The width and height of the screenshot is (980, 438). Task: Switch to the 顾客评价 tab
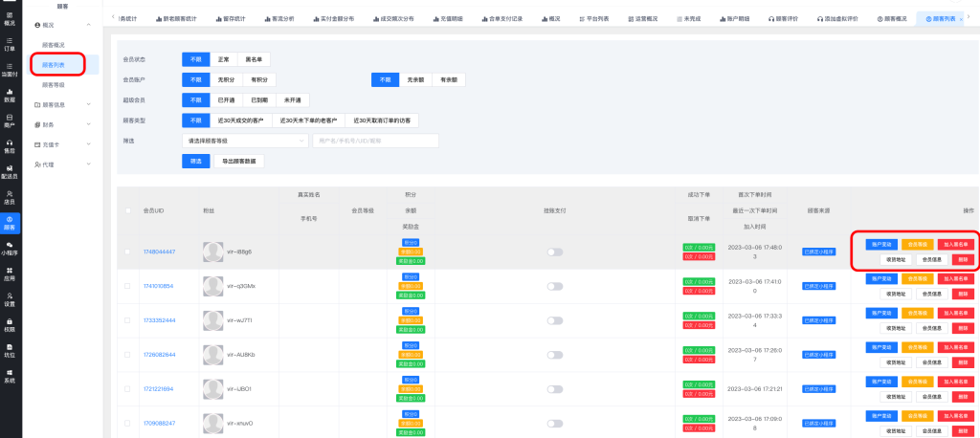(x=775, y=18)
